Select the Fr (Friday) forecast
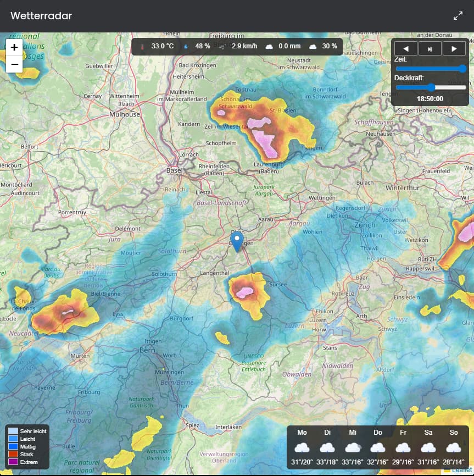This screenshot has height=476, width=474. coord(403,447)
